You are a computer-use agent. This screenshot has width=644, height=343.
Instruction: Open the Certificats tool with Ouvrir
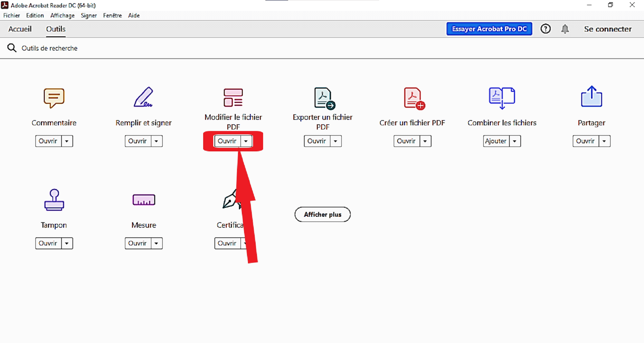[x=227, y=243]
